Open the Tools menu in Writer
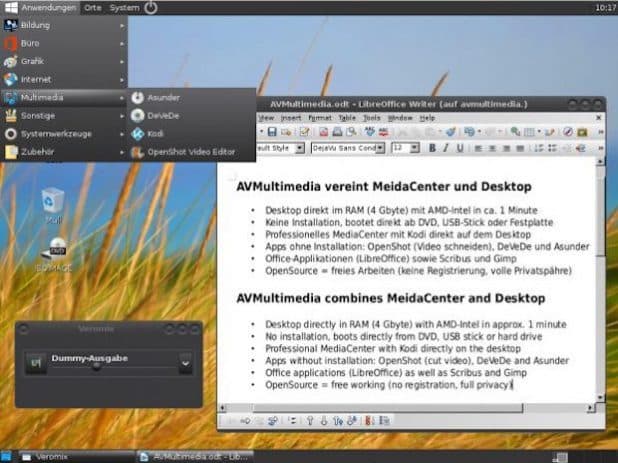This screenshot has width=618, height=463. 371,118
